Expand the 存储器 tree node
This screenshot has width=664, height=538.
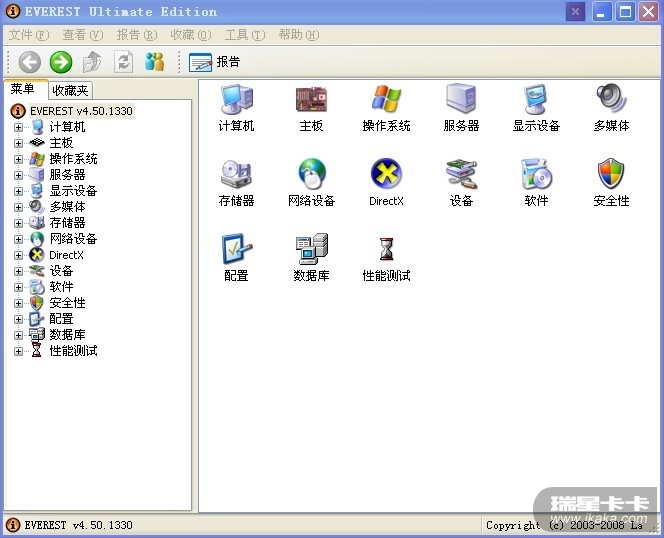pyautogui.click(x=18, y=223)
